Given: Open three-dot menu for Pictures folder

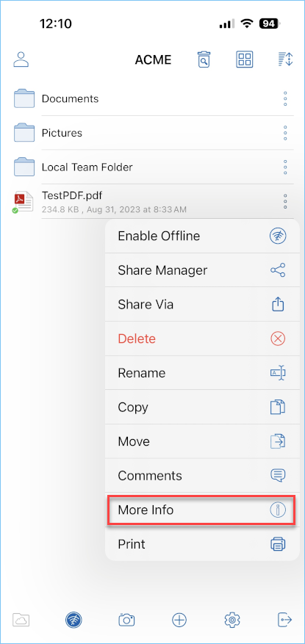Looking at the screenshot, I should 285,133.
